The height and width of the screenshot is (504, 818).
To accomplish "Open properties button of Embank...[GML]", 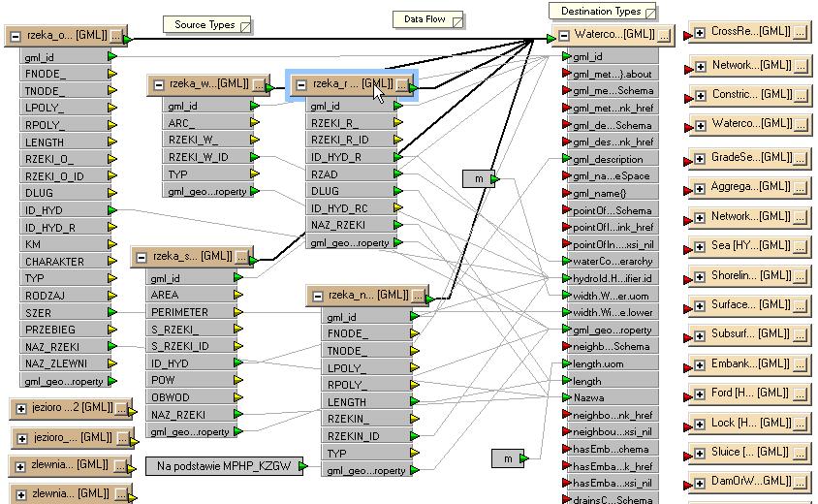I will 801,364.
